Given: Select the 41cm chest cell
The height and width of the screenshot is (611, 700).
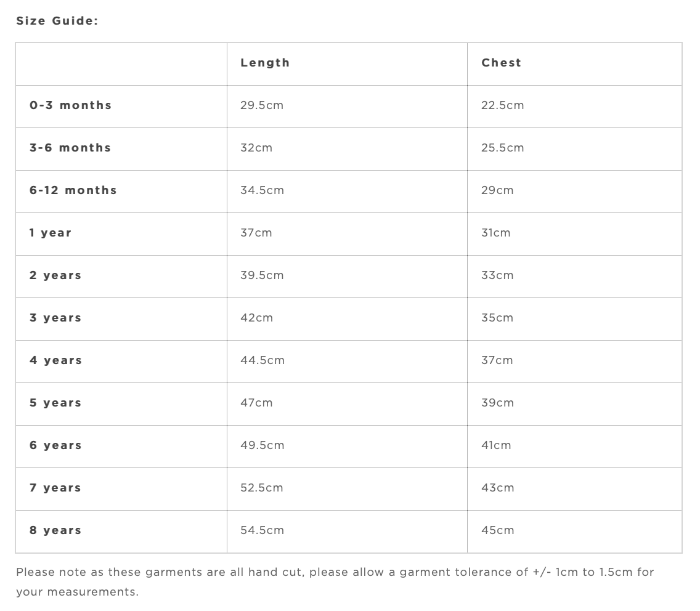Looking at the screenshot, I should 496,445.
